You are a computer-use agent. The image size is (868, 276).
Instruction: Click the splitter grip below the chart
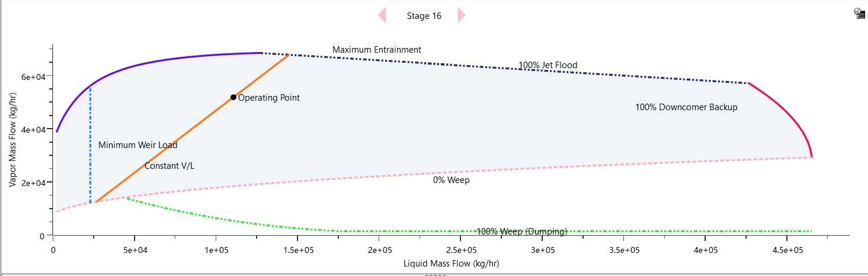point(435,275)
